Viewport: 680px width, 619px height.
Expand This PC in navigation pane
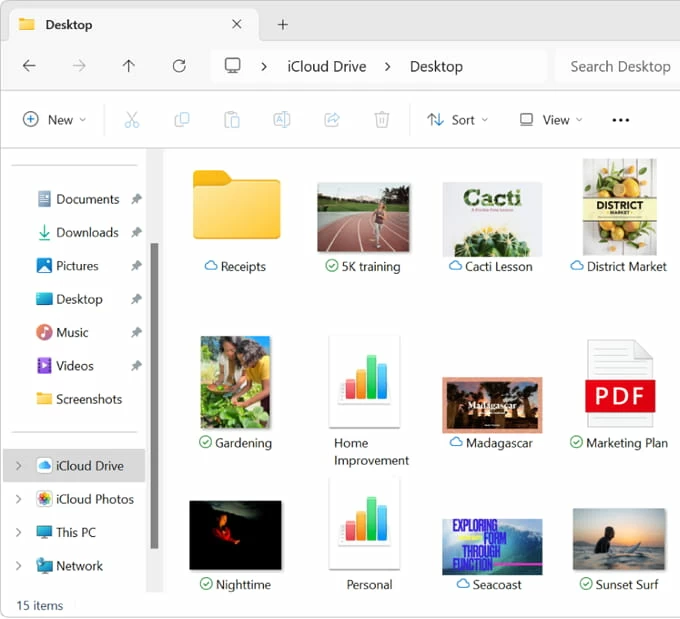(x=18, y=532)
